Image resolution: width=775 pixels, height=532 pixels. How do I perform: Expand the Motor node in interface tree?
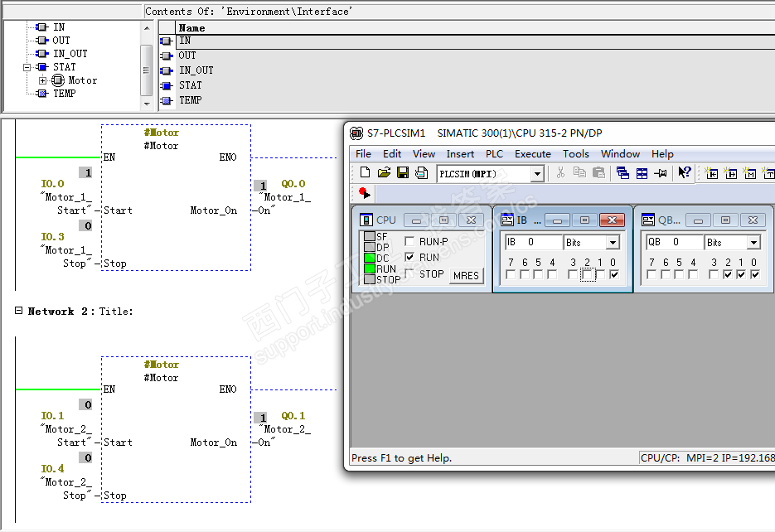(43, 80)
